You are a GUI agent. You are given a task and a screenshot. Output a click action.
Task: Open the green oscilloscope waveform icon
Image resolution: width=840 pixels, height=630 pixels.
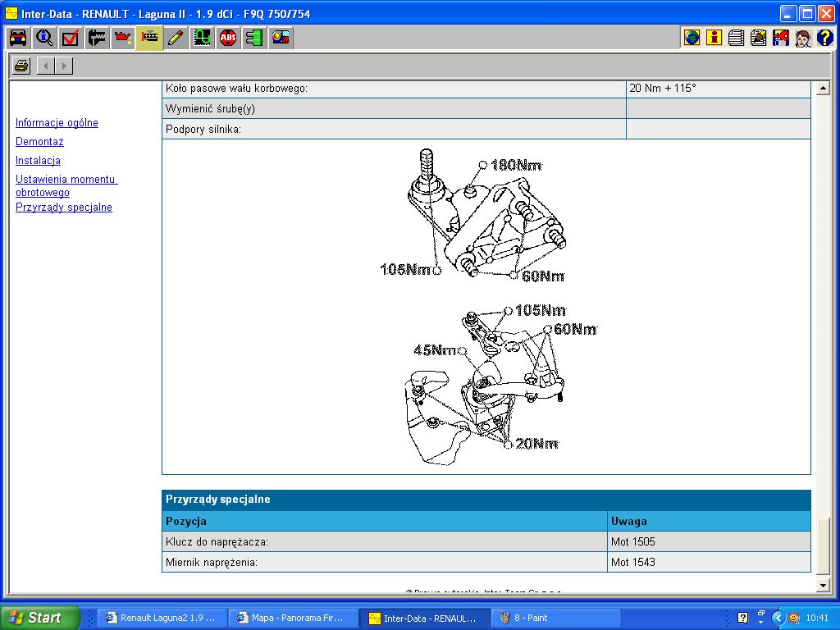pyautogui.click(x=202, y=38)
